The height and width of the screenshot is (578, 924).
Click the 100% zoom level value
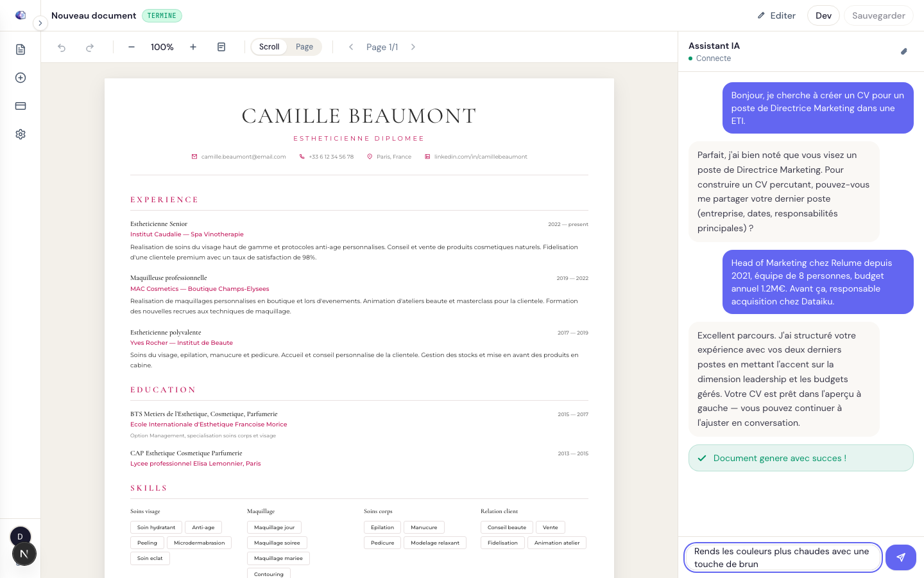point(162,47)
